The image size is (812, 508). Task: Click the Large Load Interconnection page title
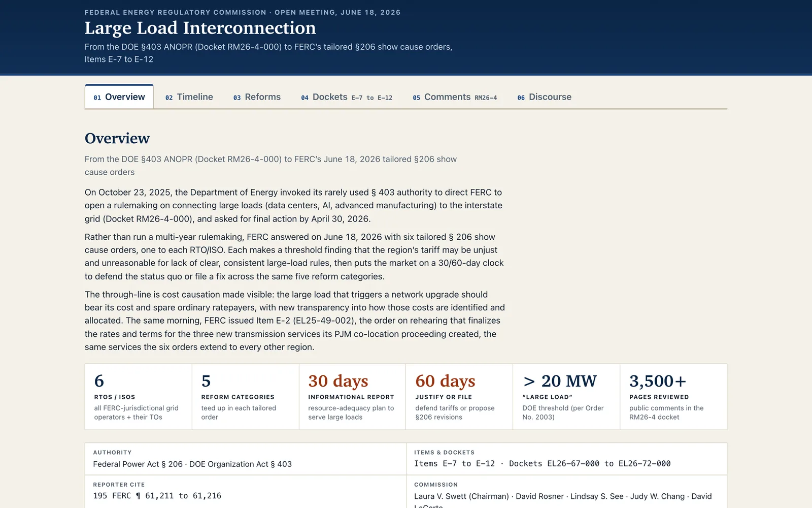pos(200,28)
